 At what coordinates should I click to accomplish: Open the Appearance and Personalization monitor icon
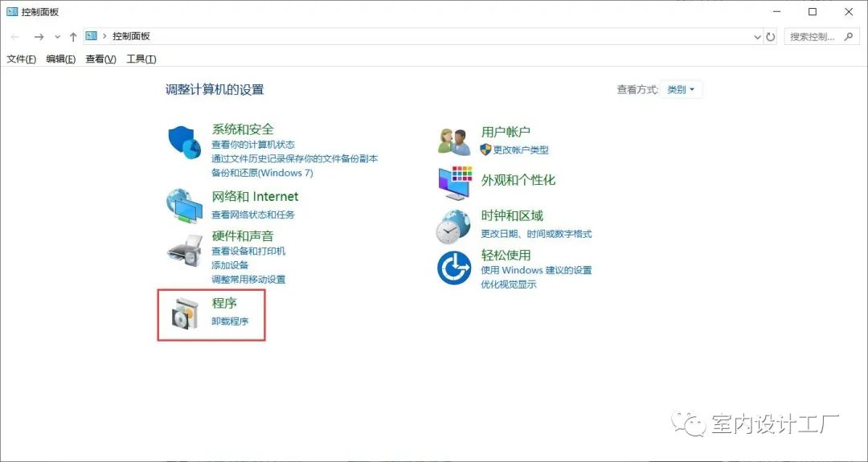455,182
